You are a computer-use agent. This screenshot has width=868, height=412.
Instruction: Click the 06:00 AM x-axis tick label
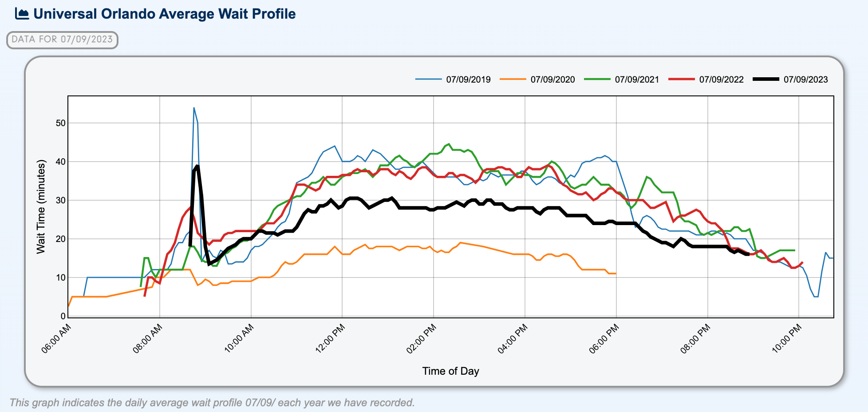pos(56,339)
